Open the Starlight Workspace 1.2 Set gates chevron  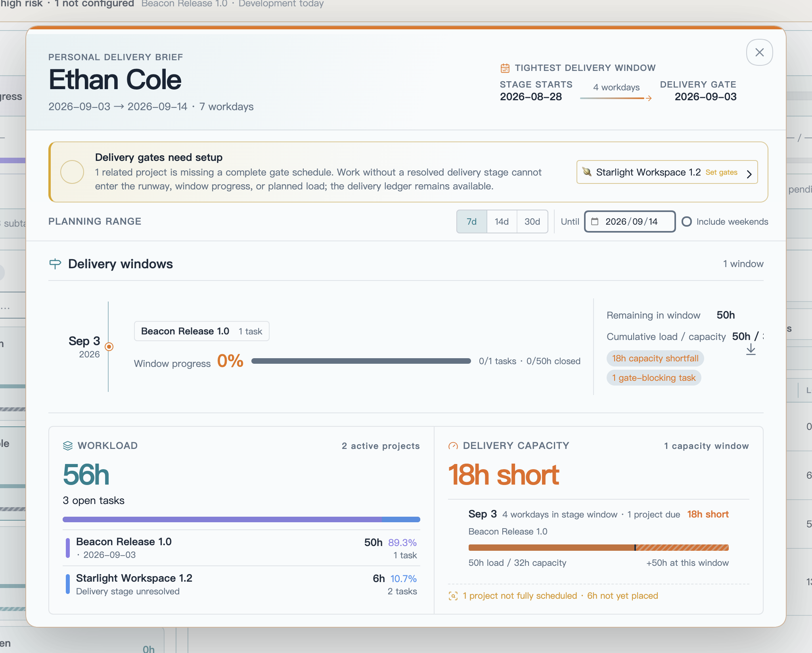749,174
